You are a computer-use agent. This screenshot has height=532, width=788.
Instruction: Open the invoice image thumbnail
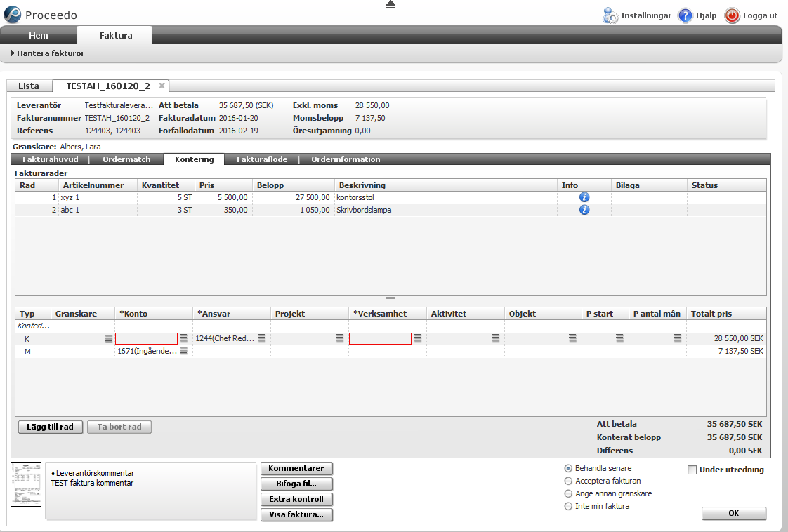tap(26, 484)
